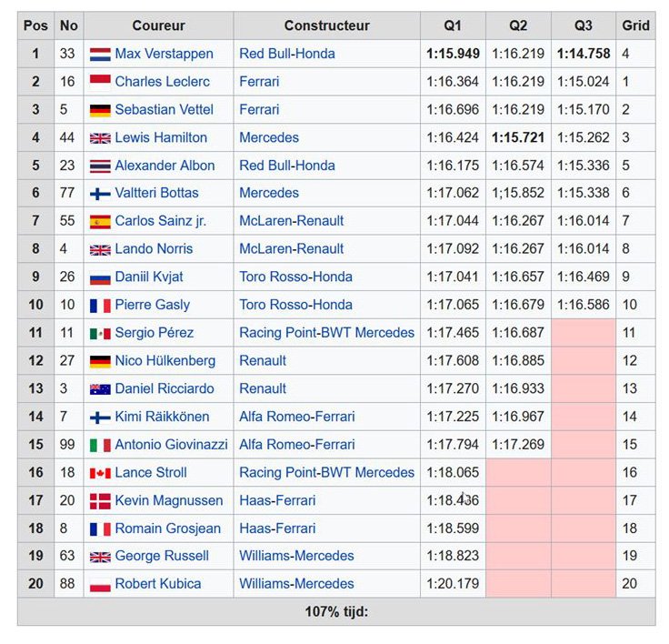Click the British flag beside Lewis Hamilton
669x644 pixels.
(x=100, y=138)
